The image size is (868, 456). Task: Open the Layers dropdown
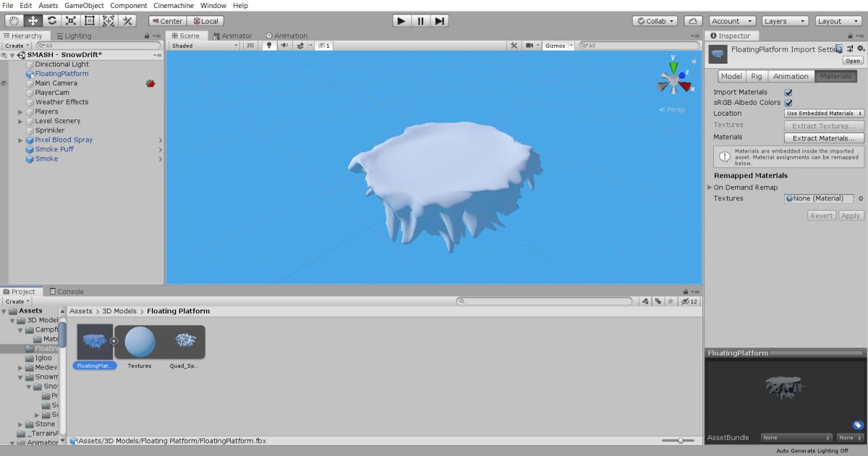[785, 21]
